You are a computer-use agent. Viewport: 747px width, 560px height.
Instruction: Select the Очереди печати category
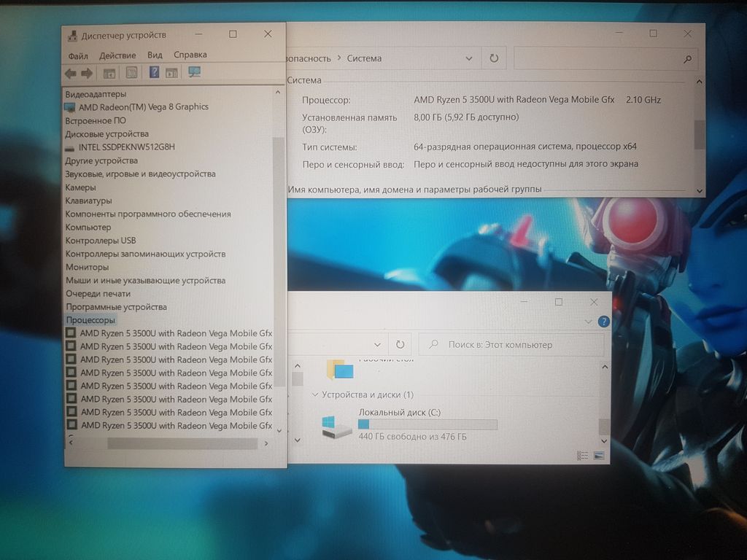pyautogui.click(x=98, y=294)
